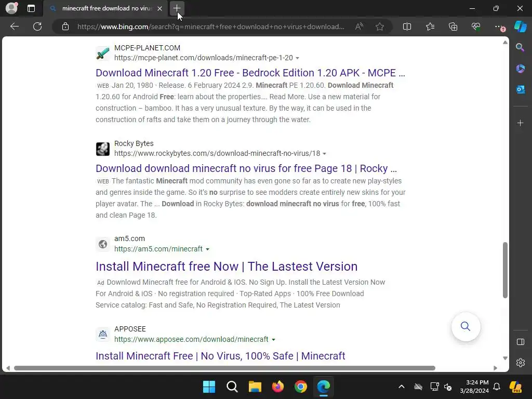
Task: Click the scroll down arrow
Action: click(505, 358)
